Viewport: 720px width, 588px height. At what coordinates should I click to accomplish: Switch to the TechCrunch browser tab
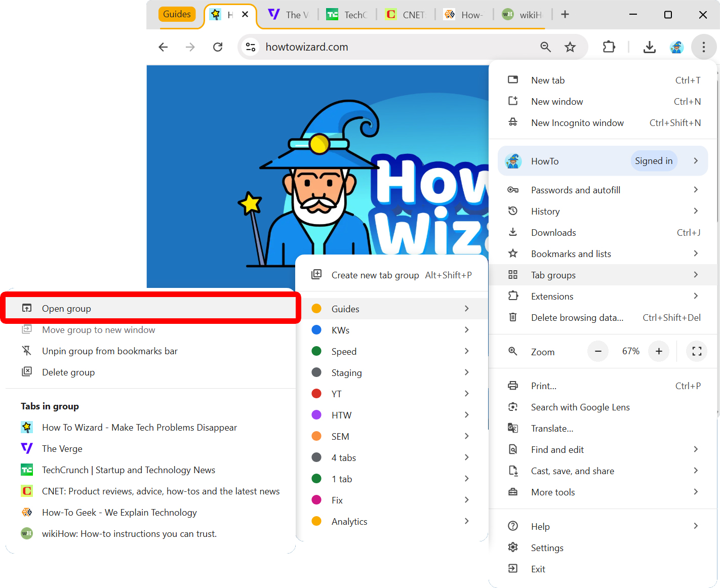coord(347,15)
